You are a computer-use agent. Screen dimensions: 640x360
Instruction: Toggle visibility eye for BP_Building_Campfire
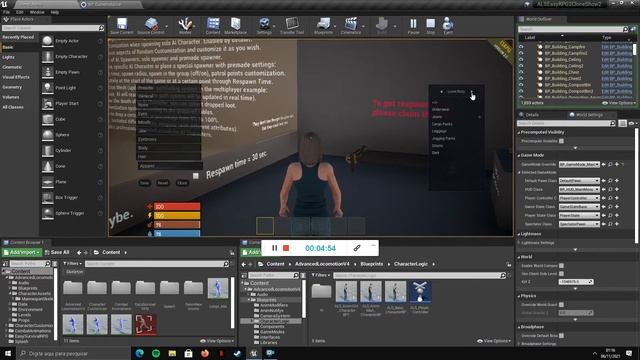[521, 47]
